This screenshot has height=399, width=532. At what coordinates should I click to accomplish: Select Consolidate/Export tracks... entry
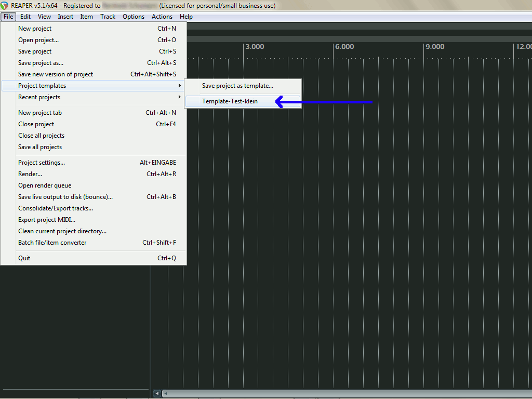(x=94, y=208)
